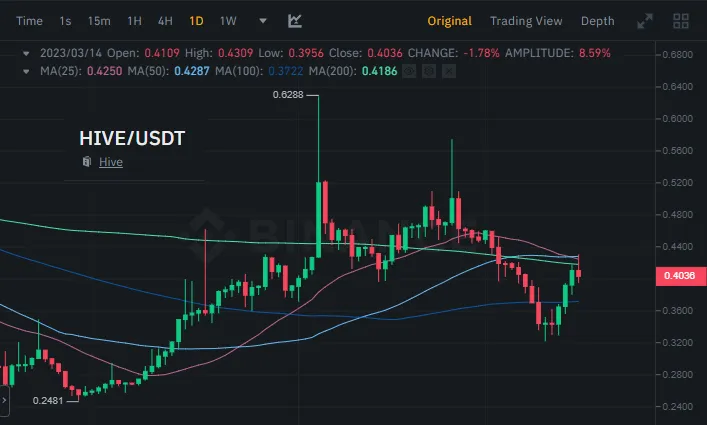Collapse the OHLC data row arrow
707x425 pixels.
click(x=26, y=54)
